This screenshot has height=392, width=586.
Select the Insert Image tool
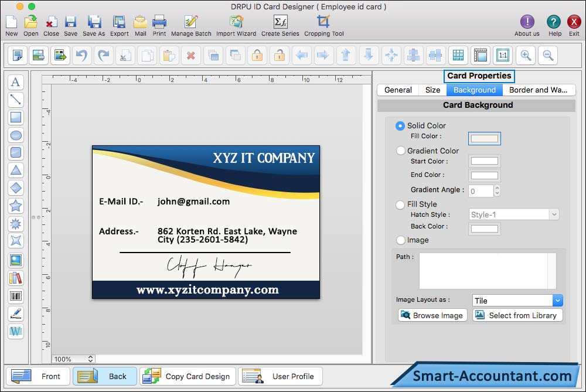point(16,260)
